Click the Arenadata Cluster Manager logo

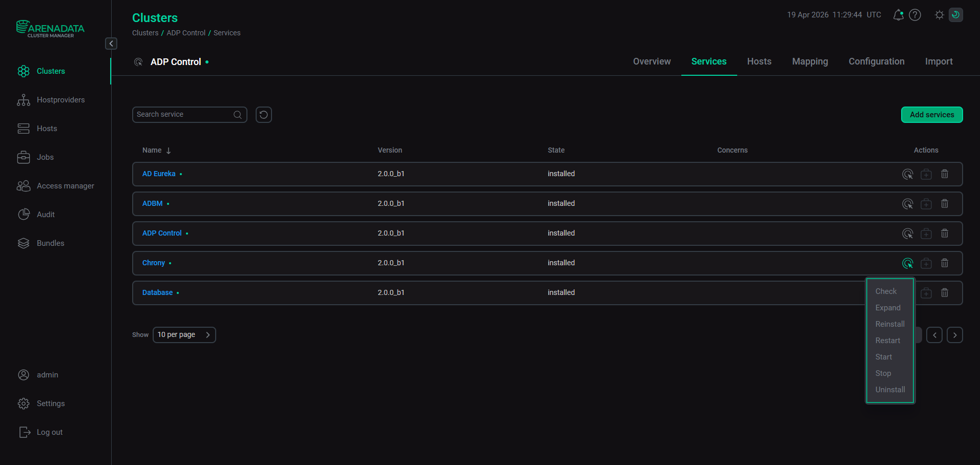coord(50,29)
